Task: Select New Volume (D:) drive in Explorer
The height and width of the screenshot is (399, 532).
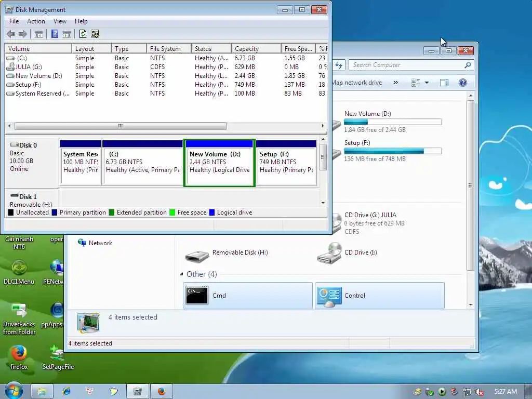Action: 387,122
